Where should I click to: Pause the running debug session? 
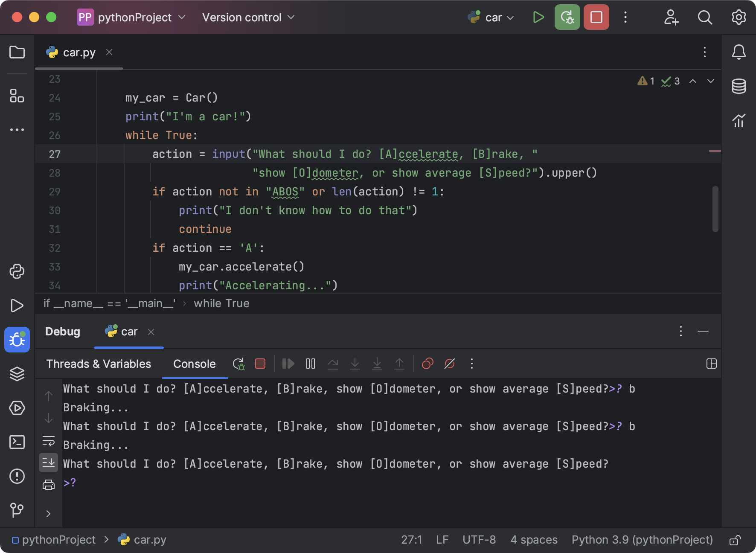coord(310,364)
